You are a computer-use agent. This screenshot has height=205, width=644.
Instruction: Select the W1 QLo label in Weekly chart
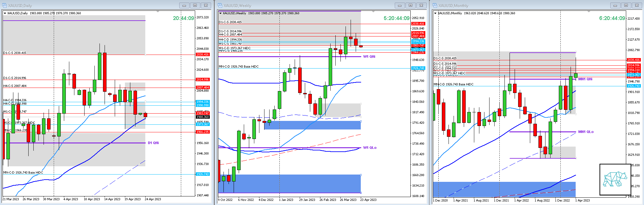coord(370,148)
